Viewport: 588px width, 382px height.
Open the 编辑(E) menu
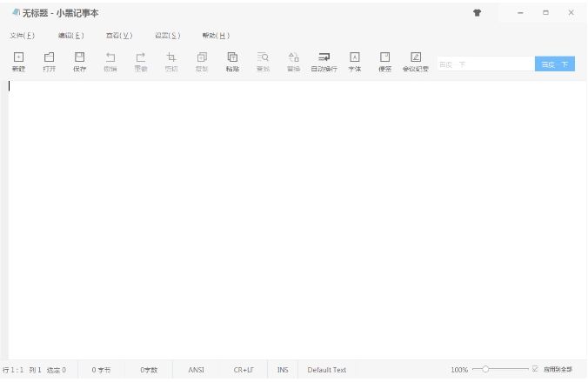(x=70, y=36)
